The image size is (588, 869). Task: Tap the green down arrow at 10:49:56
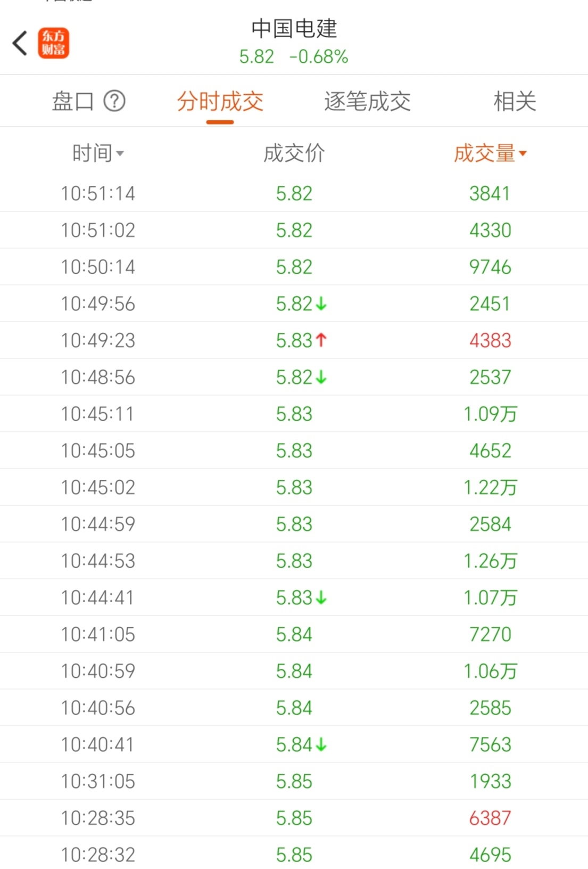[x=321, y=304]
